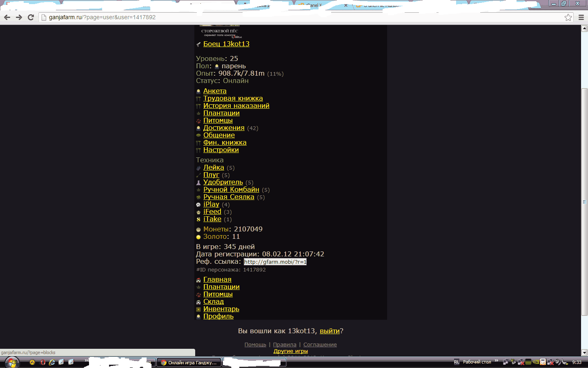Click the browser forward arrow

click(x=19, y=17)
